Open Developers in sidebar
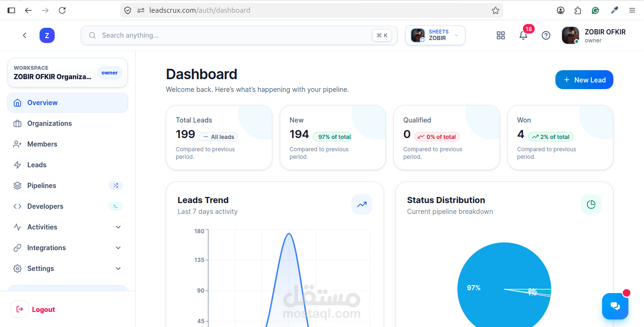Image resolution: width=644 pixels, height=327 pixels. pos(67,206)
